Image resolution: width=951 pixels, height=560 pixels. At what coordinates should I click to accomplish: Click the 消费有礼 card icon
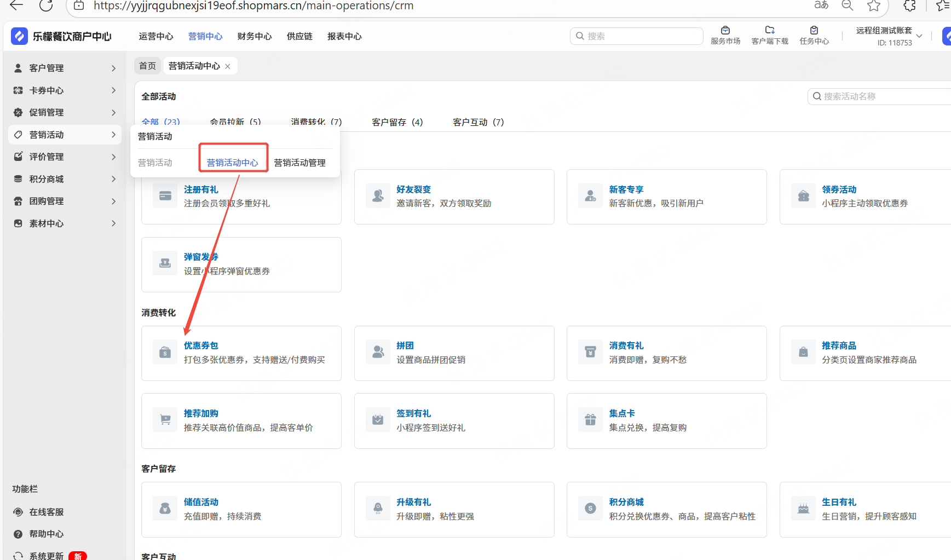coord(590,353)
